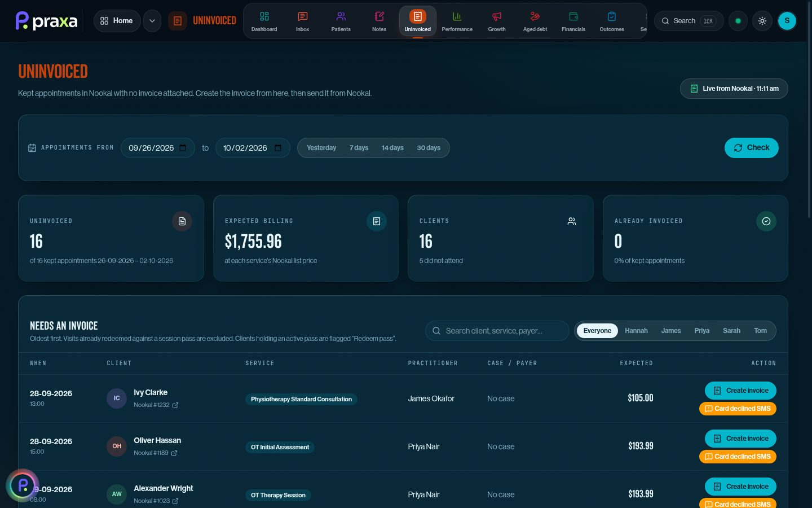812x508 pixels.
Task: Filter list to Everyone
Action: pyautogui.click(x=597, y=331)
